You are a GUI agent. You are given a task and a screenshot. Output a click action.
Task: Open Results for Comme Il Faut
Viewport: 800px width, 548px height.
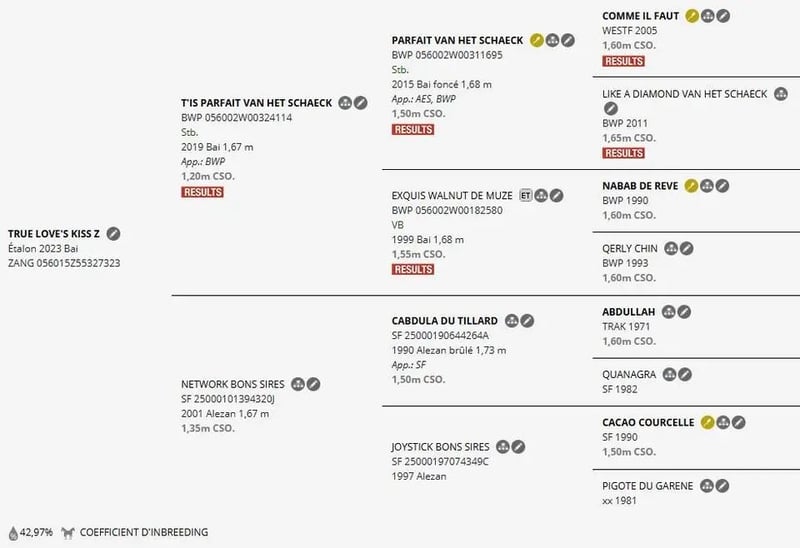pos(623,61)
